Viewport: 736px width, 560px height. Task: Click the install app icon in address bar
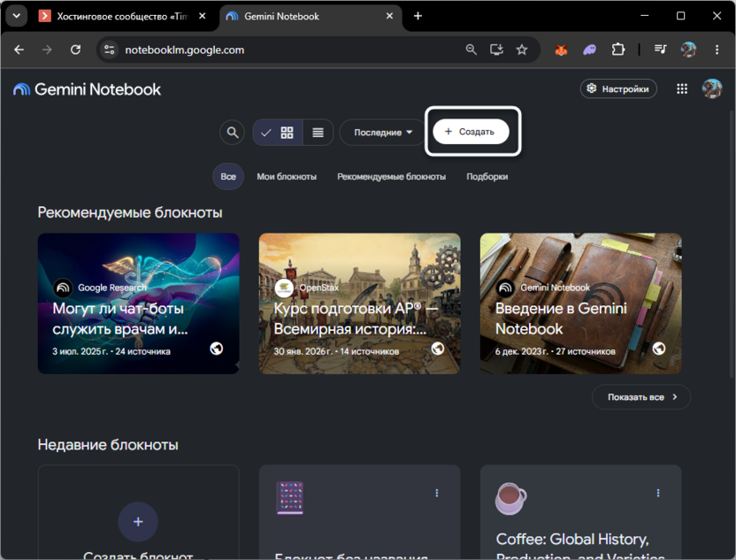coord(496,50)
